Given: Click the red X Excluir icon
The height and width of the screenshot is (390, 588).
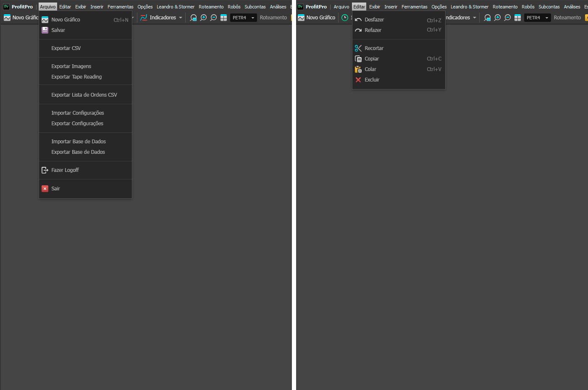Looking at the screenshot, I should coord(358,80).
